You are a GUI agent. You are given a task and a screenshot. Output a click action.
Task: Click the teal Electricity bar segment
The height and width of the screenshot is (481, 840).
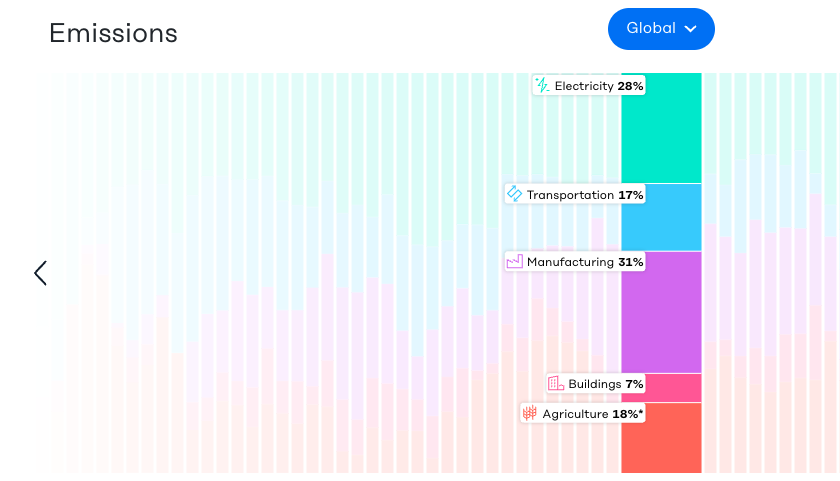point(661,128)
